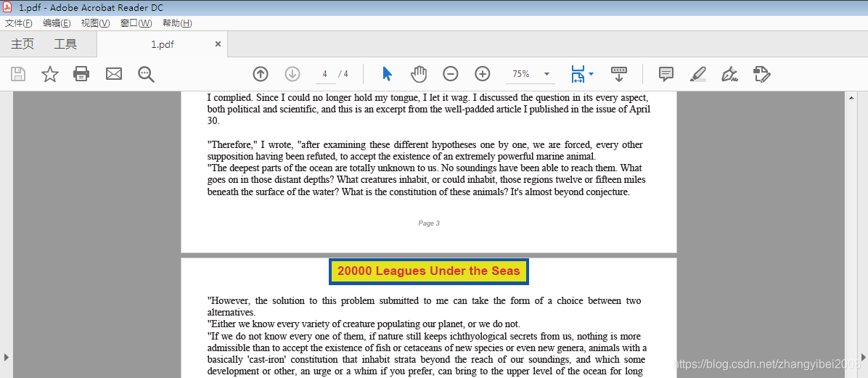Open the fit page options dropdown arrow
The image size is (868, 378).
(x=591, y=73)
